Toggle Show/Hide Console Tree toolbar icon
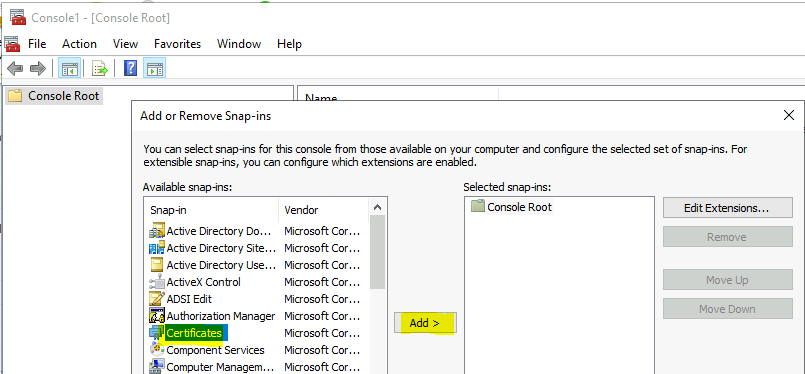The width and height of the screenshot is (805, 374). [69, 68]
